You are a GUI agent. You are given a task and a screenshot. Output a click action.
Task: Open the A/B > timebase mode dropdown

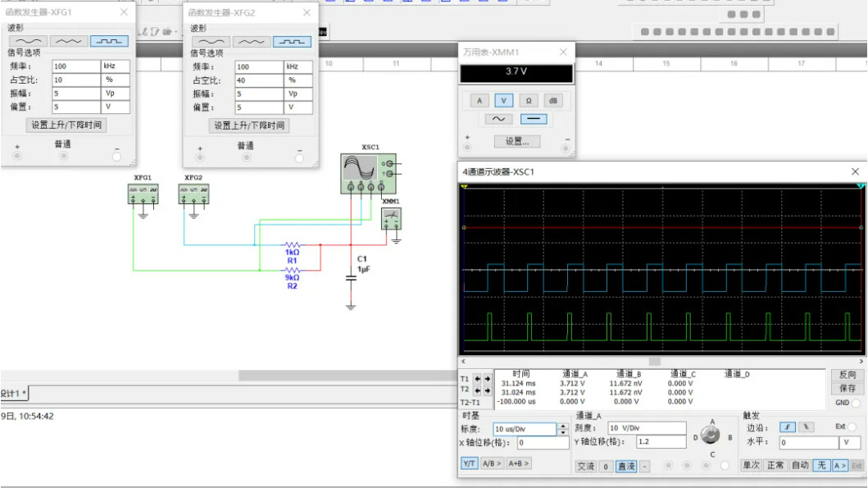(492, 463)
